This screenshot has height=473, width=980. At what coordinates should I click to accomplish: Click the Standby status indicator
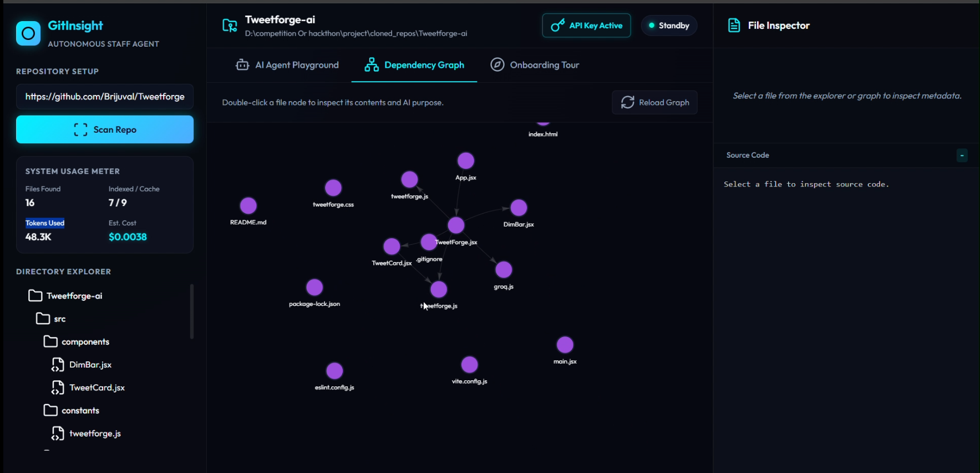[669, 26]
